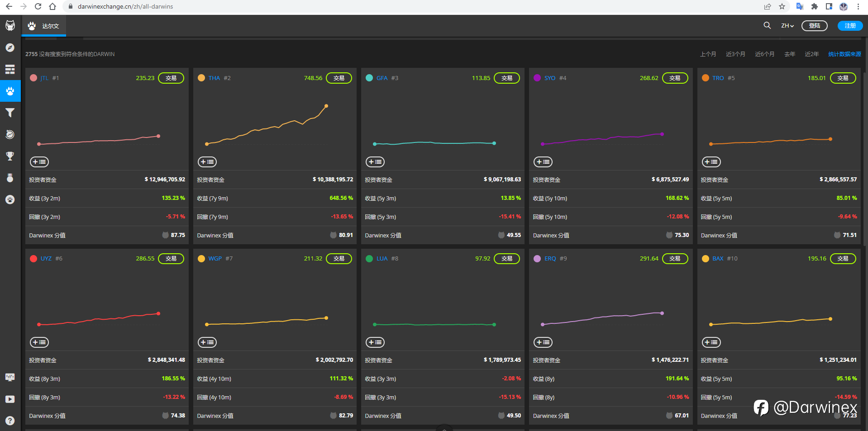Open the trophy sidebar icon
868x431 pixels.
click(x=10, y=156)
